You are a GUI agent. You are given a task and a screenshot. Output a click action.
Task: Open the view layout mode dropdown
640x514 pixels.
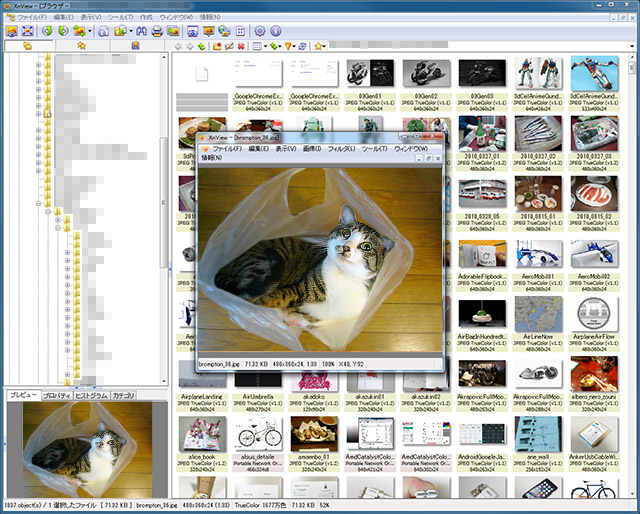(x=257, y=46)
